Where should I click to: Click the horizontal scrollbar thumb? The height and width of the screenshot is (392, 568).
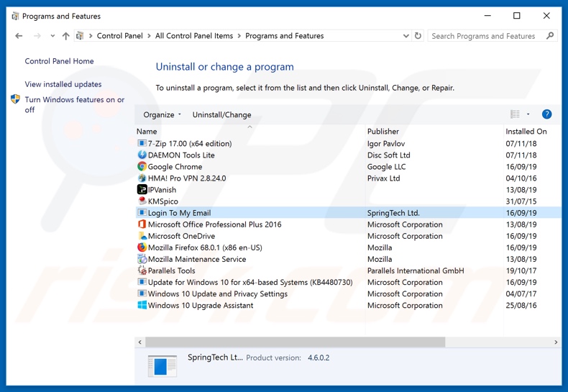coord(296,342)
